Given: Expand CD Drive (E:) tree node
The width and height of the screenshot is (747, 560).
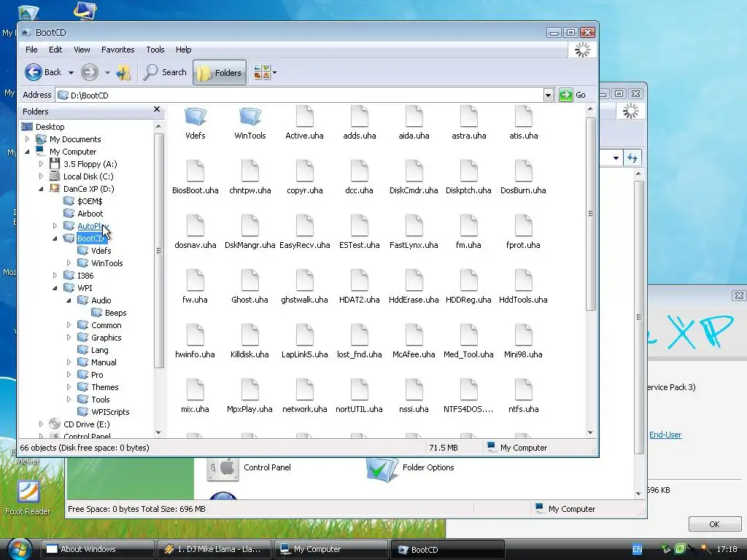Looking at the screenshot, I should pos(41,424).
